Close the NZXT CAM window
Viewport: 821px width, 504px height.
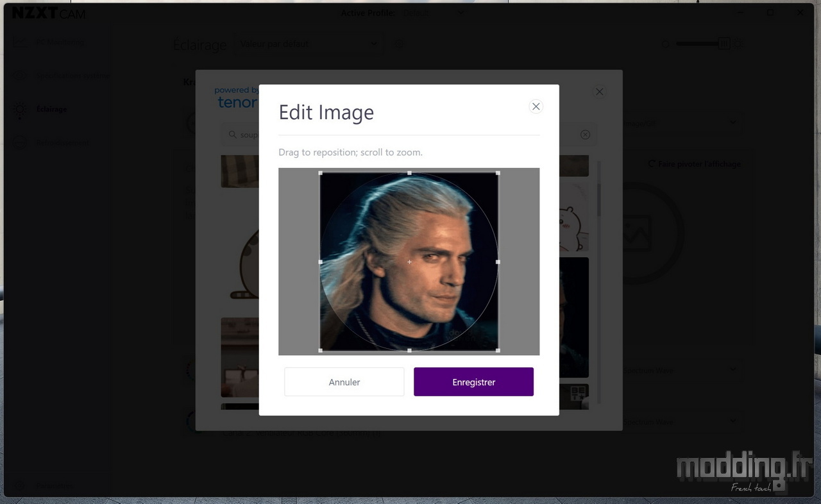800,12
